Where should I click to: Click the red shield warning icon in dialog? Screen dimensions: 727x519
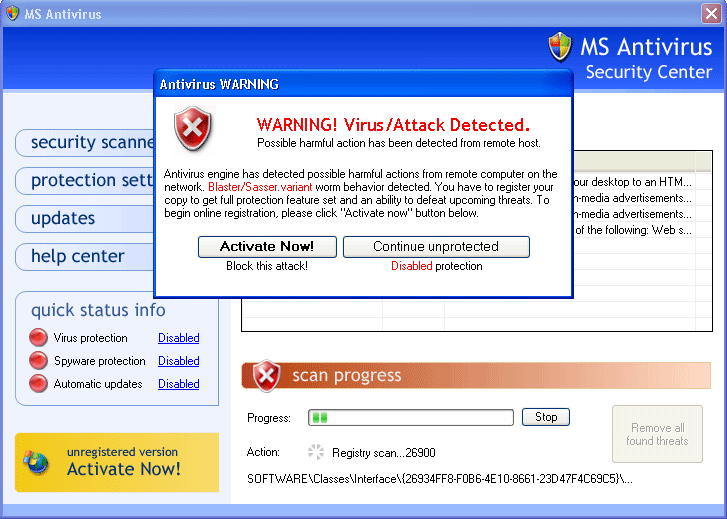pyautogui.click(x=193, y=130)
